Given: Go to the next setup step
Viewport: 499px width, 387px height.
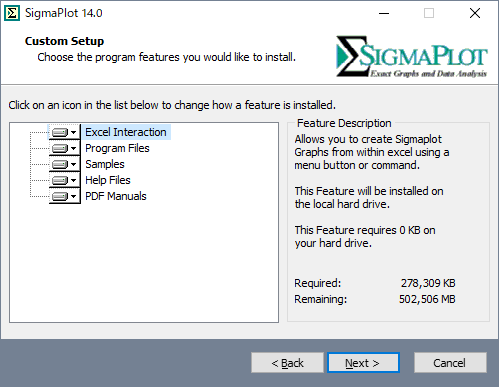Looking at the screenshot, I should coord(363,363).
